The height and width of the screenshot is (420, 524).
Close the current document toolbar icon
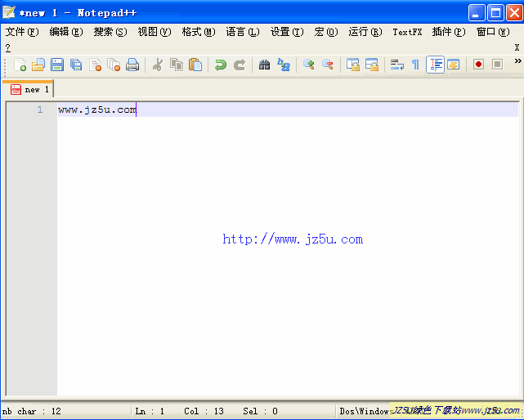96,65
